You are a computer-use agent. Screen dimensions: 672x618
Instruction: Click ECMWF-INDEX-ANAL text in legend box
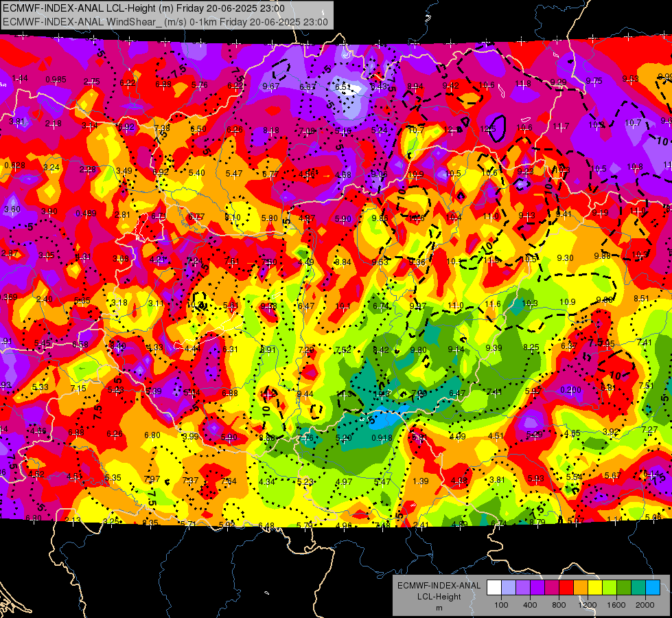click(439, 586)
